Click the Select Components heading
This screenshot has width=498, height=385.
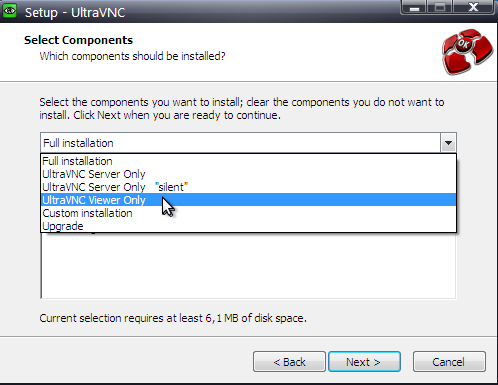coord(78,40)
